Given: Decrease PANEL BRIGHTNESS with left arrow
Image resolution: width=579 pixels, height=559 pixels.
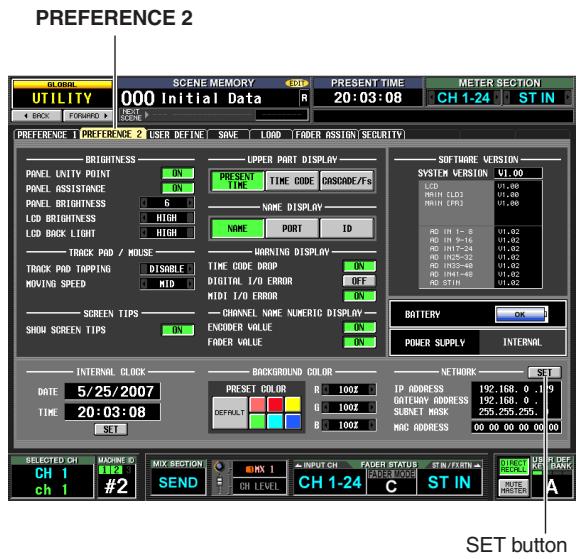Looking at the screenshot, I should click(144, 203).
